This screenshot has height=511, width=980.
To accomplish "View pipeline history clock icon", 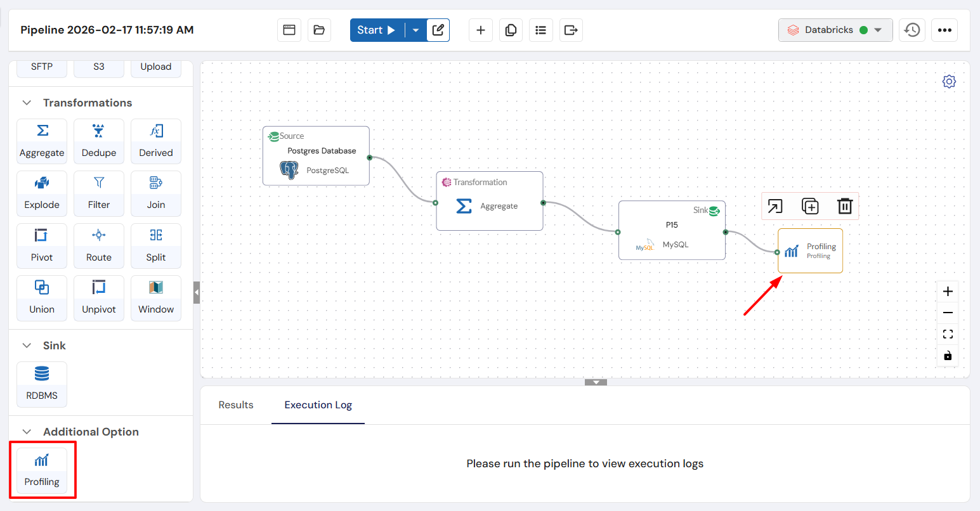I will (912, 30).
